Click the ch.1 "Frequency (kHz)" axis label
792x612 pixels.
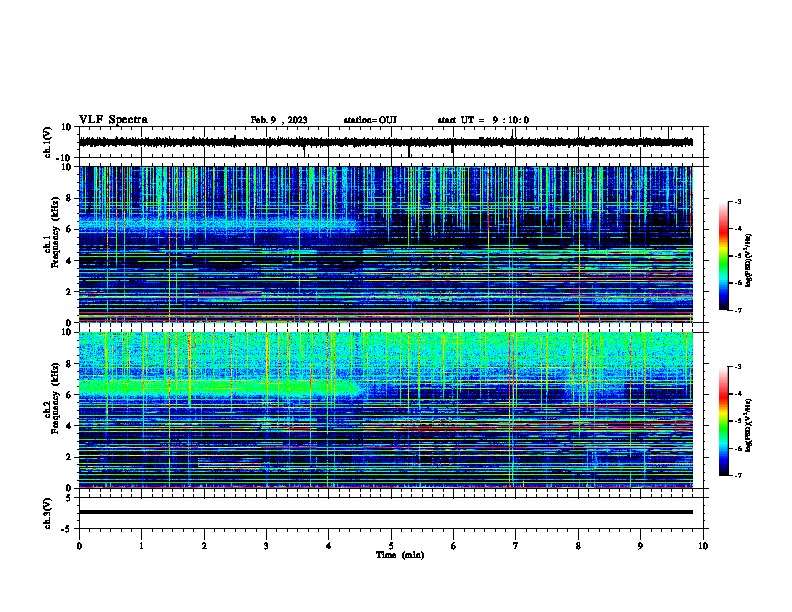point(55,233)
